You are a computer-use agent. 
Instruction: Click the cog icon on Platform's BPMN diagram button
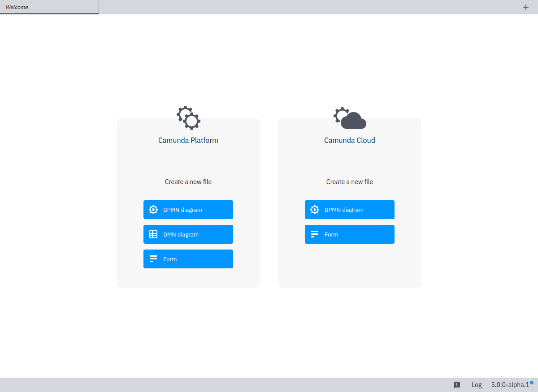[x=153, y=209]
